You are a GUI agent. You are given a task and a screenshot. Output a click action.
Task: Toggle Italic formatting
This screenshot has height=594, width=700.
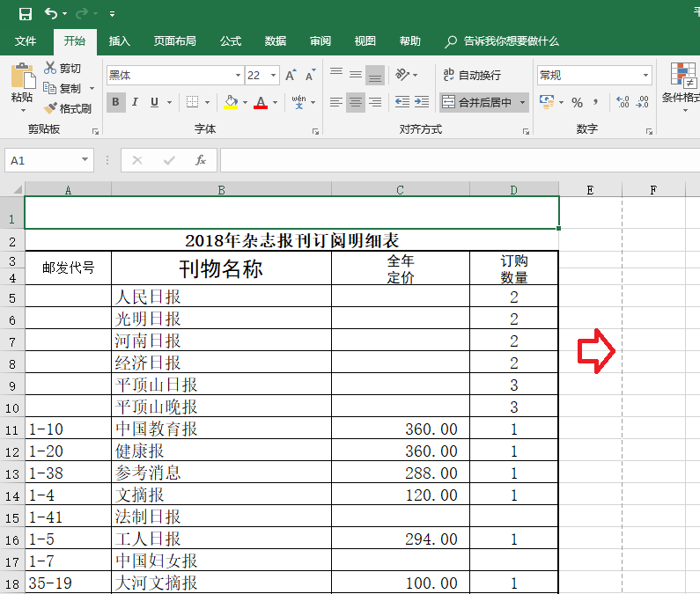135,102
